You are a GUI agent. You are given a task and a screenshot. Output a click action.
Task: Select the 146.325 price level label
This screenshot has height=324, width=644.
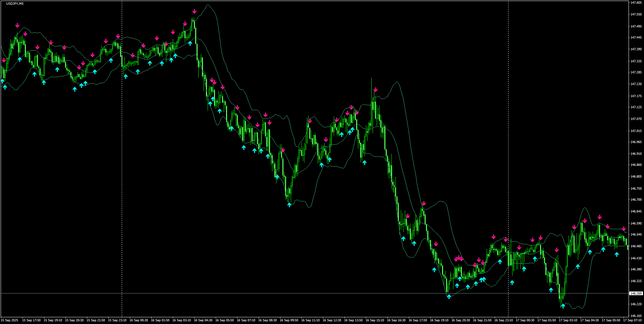636,281
